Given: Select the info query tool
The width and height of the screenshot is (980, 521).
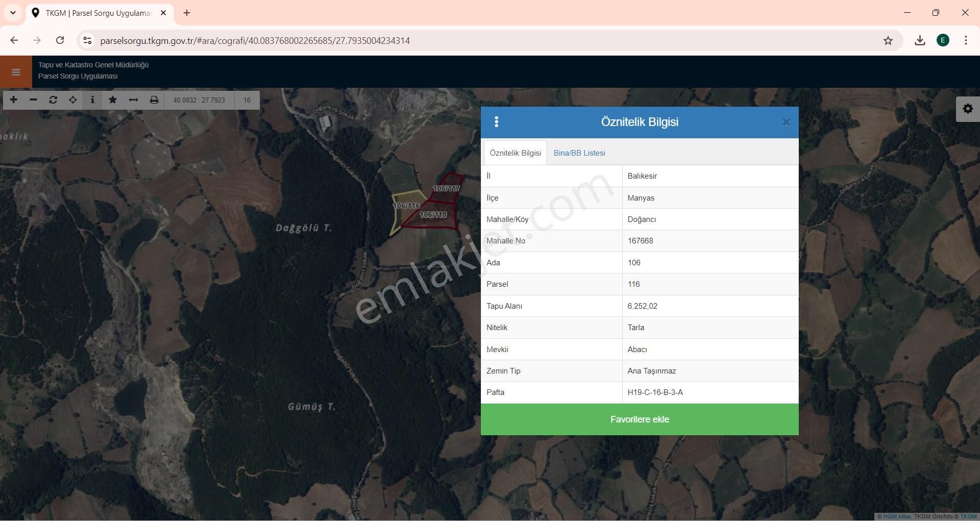Looking at the screenshot, I should tap(92, 100).
